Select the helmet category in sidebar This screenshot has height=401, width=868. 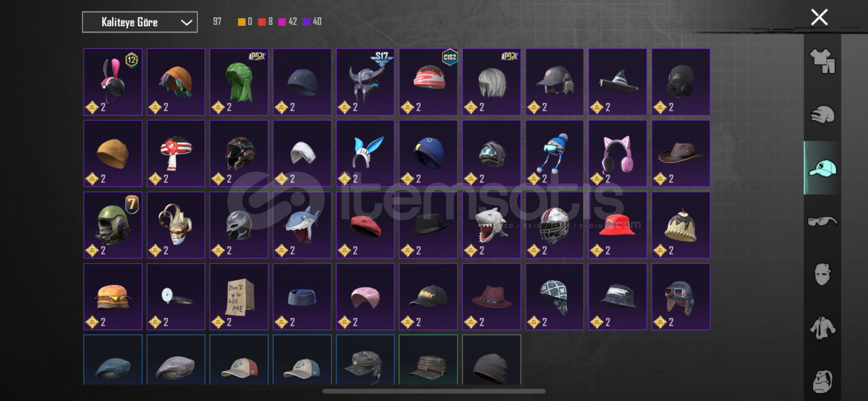[x=822, y=114]
